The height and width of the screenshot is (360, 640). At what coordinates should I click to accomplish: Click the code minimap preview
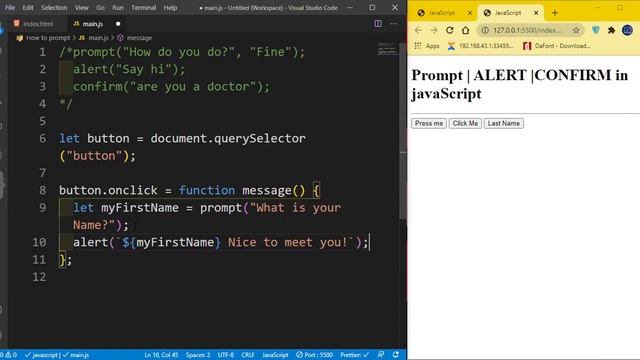click(x=386, y=49)
